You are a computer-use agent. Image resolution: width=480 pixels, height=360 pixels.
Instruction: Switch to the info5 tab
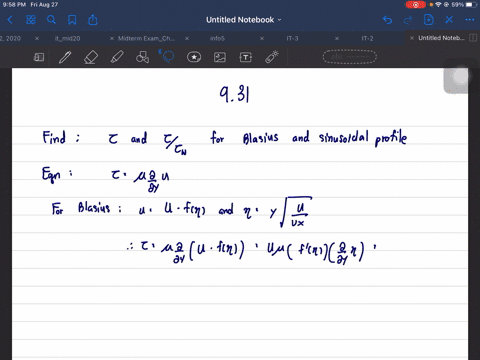217,38
